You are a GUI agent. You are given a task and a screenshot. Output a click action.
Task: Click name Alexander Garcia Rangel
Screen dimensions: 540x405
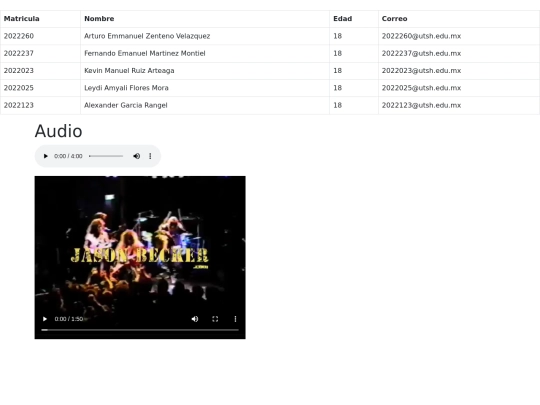(126, 105)
